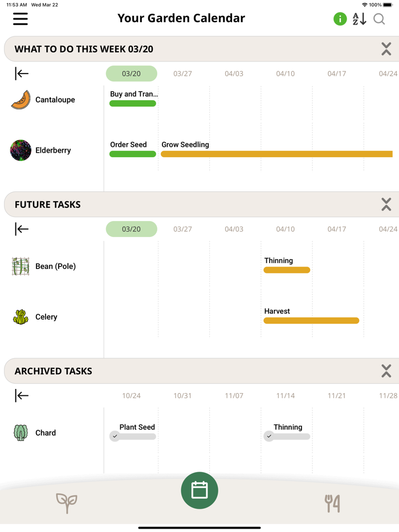Open the hamburger navigation menu
The height and width of the screenshot is (532, 399).
click(20, 19)
